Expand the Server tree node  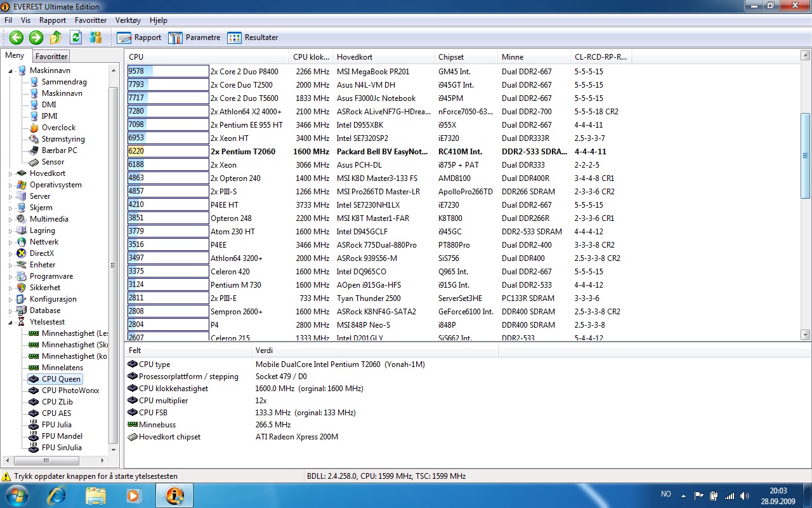click(x=10, y=196)
